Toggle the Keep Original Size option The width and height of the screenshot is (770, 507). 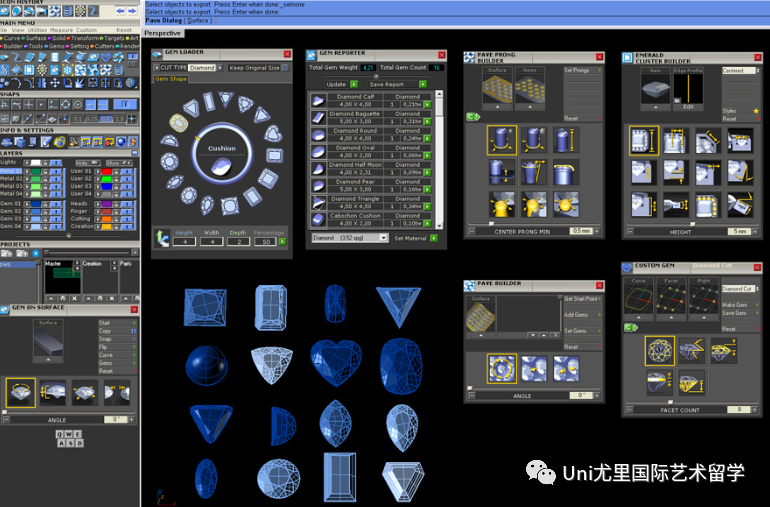coord(285,68)
